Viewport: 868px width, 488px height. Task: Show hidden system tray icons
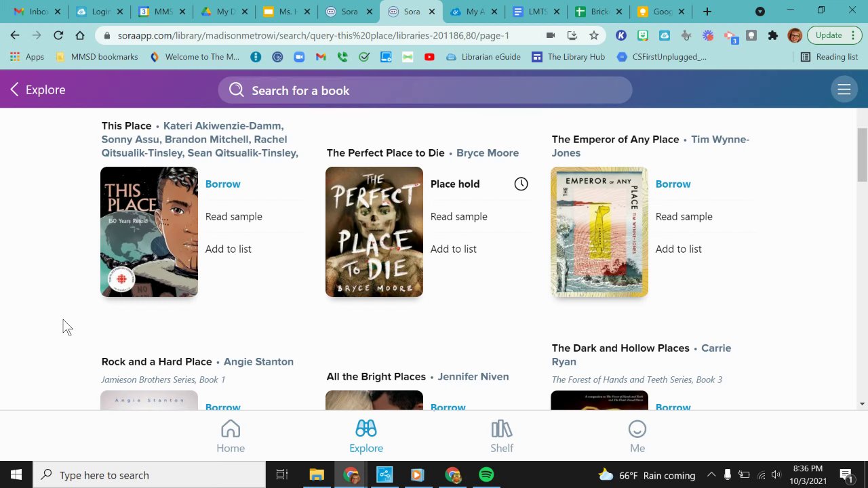(711, 474)
